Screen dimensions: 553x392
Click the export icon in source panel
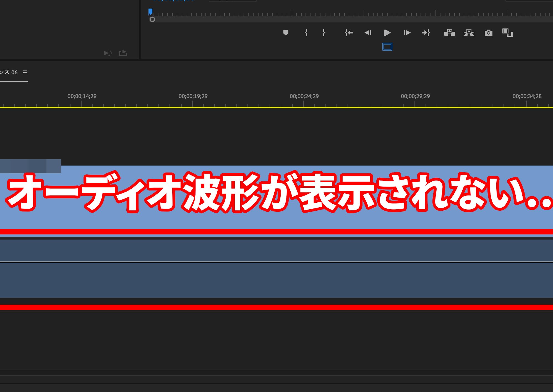(123, 53)
